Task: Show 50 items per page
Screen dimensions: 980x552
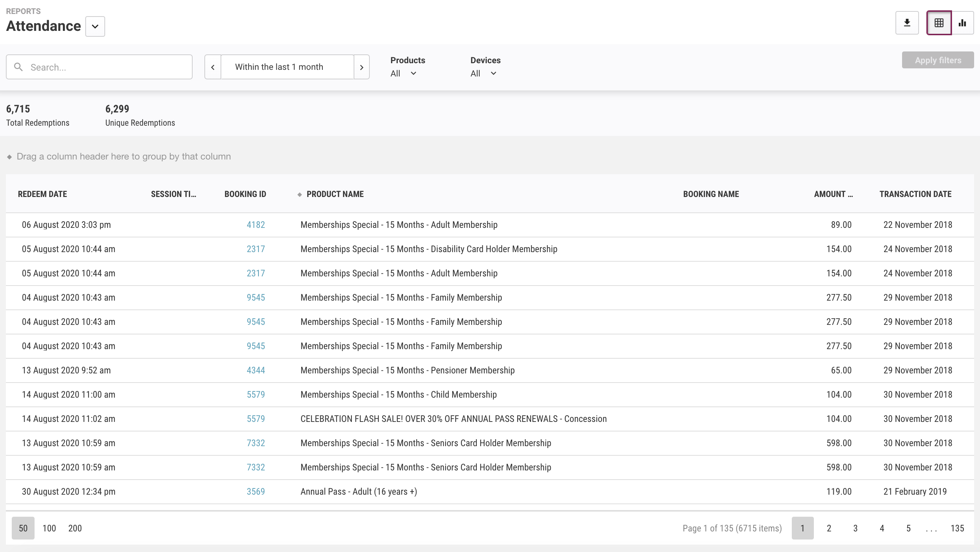Action: pos(23,528)
